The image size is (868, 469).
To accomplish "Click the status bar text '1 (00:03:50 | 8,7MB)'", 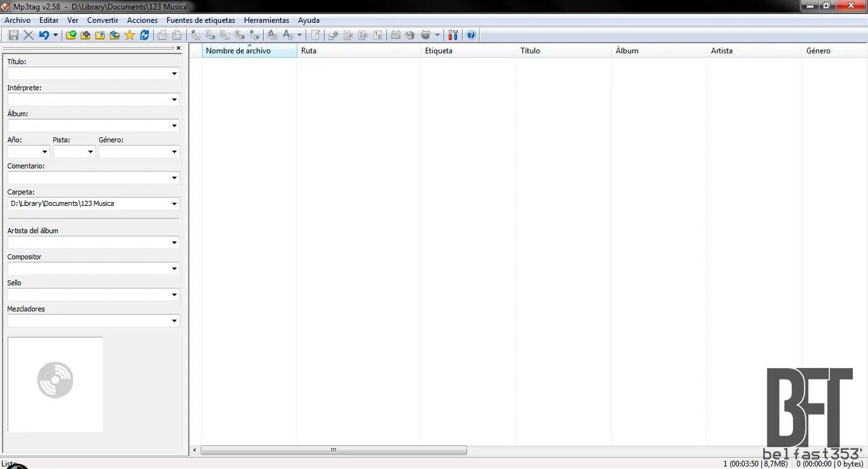I will pos(755,464).
